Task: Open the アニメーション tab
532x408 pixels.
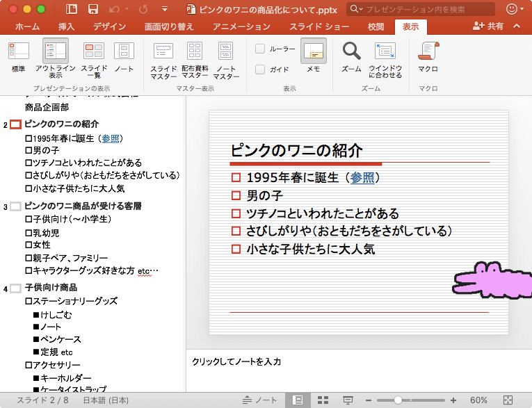Action: point(241,26)
